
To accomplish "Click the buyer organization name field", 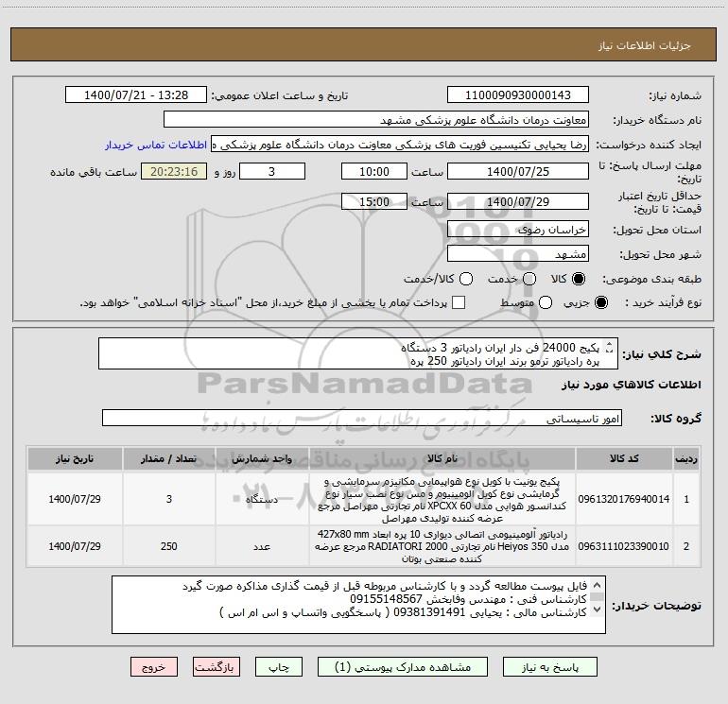I will coord(376,119).
